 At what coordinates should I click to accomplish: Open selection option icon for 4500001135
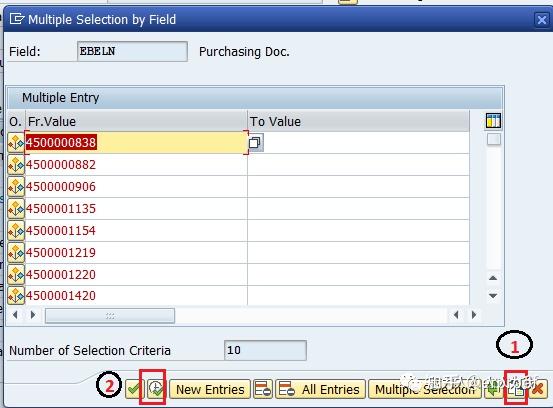pyautogui.click(x=16, y=209)
